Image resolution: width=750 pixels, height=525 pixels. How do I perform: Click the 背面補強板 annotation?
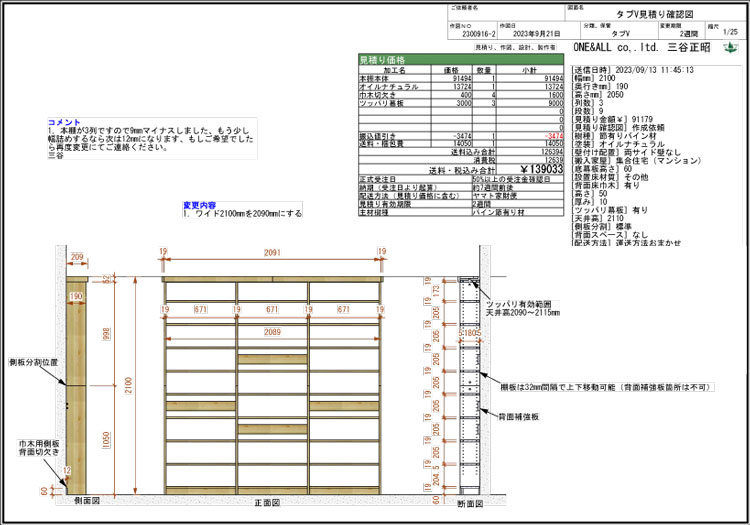click(518, 417)
